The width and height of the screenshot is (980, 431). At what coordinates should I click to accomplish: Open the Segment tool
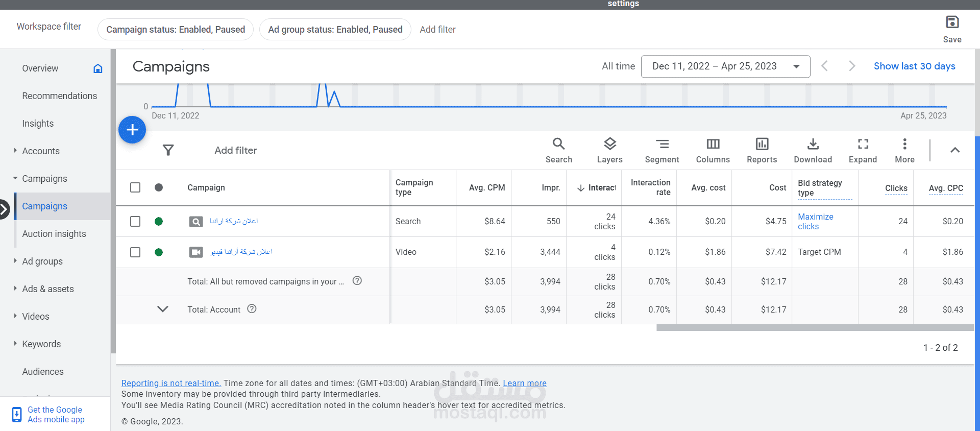click(662, 150)
